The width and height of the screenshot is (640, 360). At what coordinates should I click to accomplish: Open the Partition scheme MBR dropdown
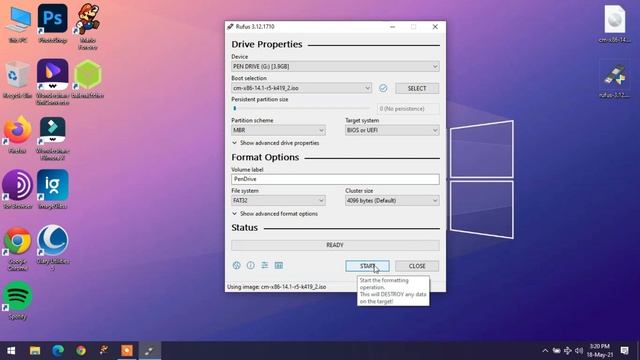(x=278, y=130)
